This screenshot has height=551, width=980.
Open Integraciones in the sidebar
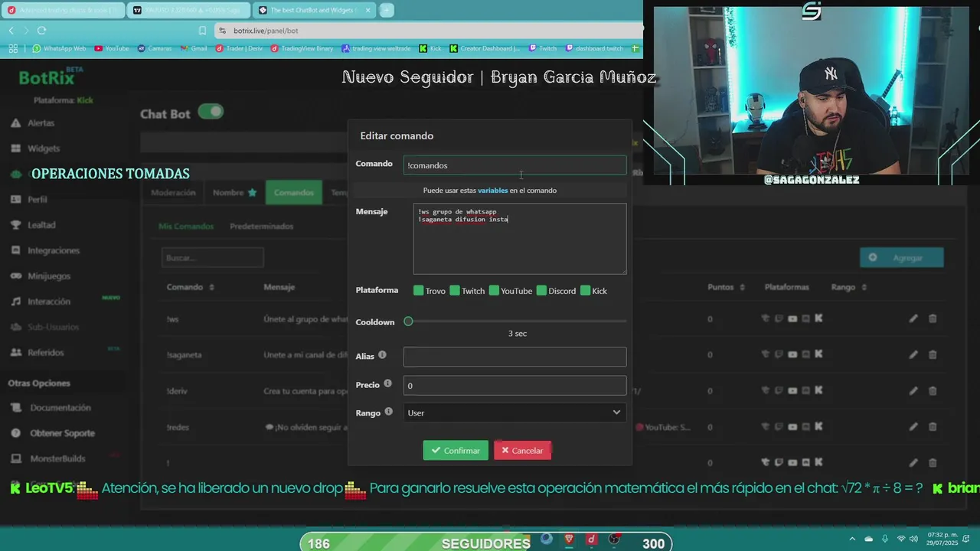53,251
